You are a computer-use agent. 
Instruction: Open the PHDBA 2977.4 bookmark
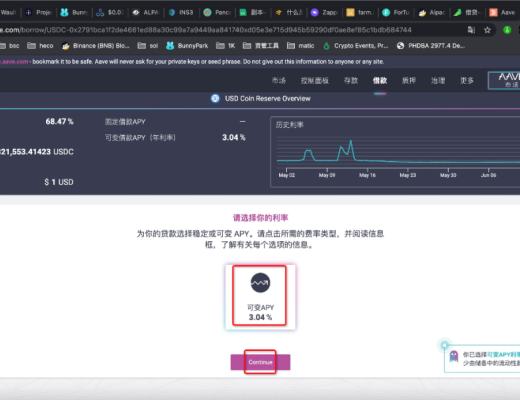pos(431,46)
